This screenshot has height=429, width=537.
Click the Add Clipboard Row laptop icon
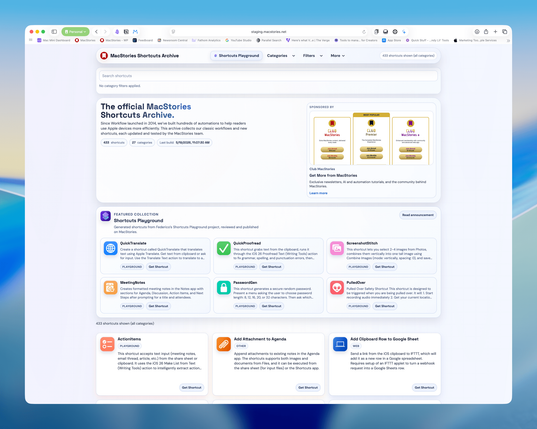click(340, 344)
